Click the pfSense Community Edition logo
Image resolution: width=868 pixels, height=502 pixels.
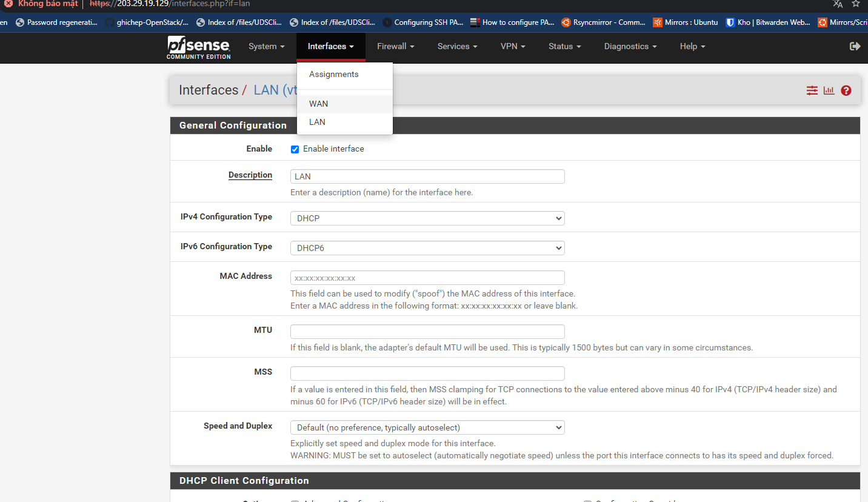(x=199, y=47)
